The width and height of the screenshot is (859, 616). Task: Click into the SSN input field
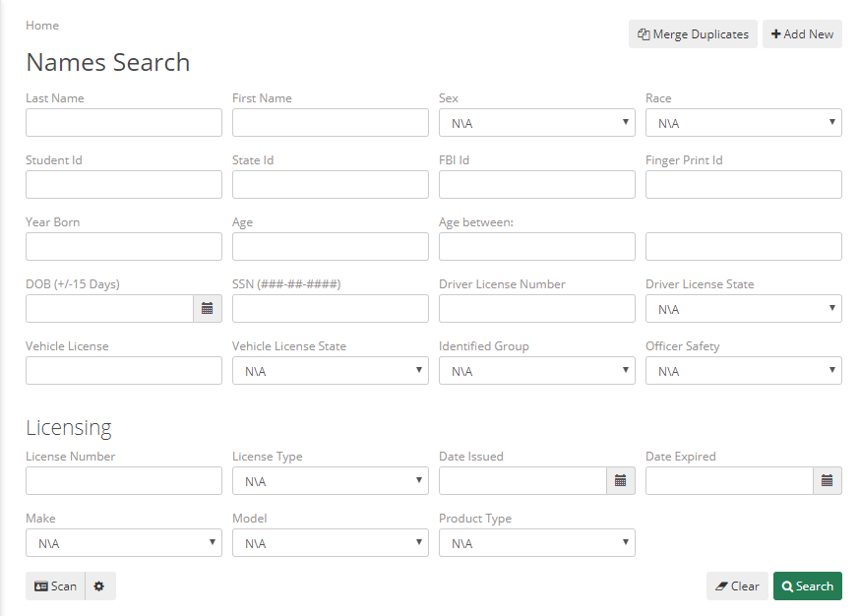[x=331, y=309]
